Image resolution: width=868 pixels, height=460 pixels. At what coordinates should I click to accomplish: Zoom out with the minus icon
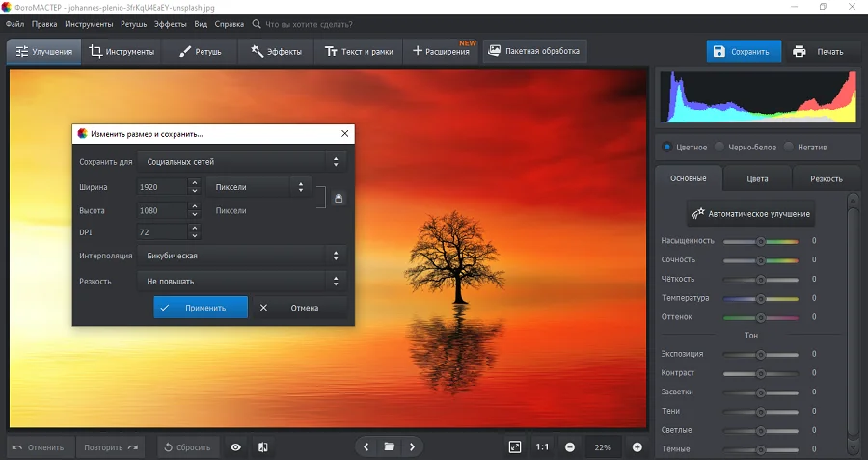(570, 447)
